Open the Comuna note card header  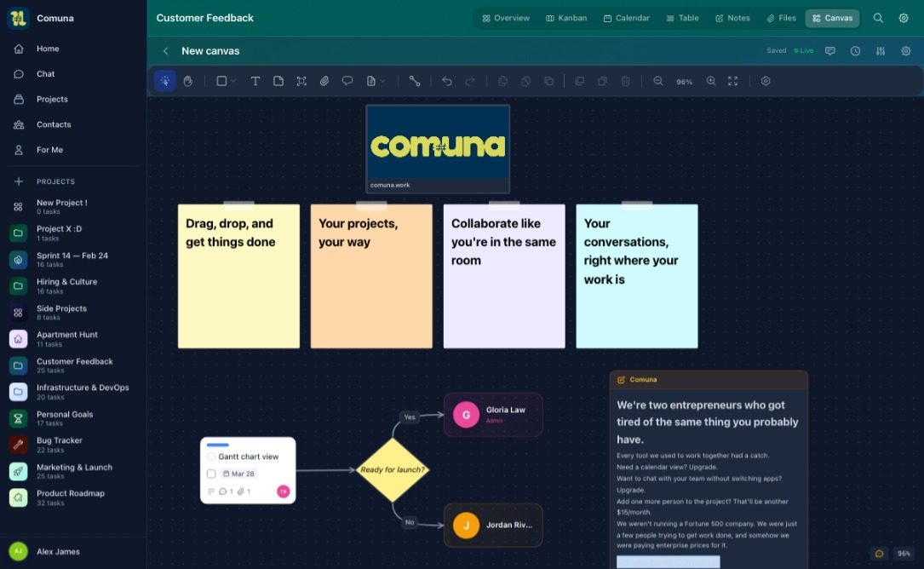(709, 380)
